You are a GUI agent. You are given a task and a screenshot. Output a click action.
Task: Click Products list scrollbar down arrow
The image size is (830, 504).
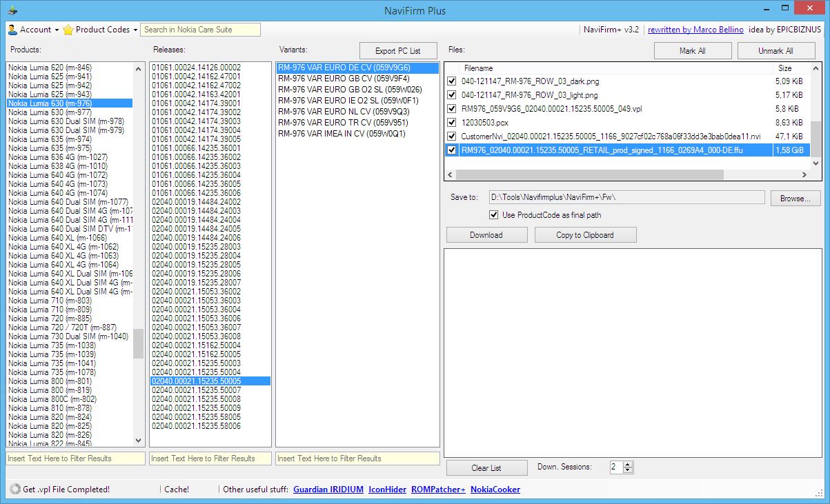pos(139,441)
